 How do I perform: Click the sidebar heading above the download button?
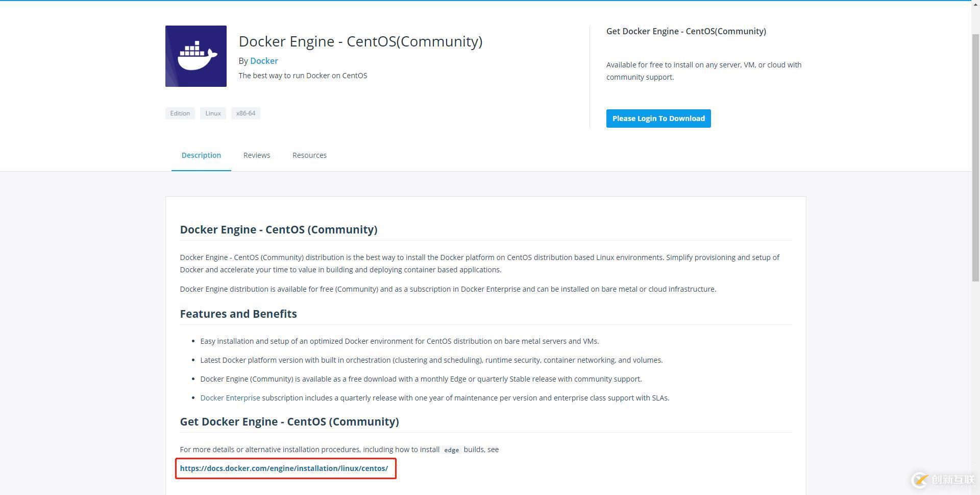(x=686, y=31)
